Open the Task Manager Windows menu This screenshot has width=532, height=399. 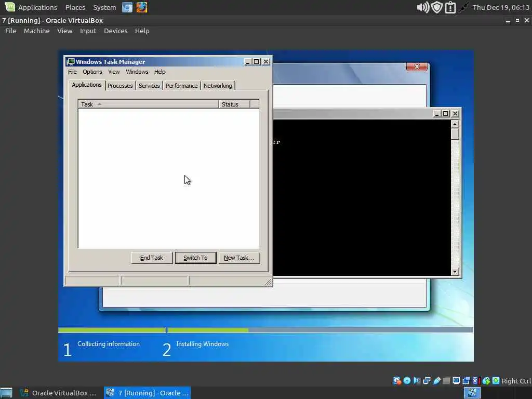[x=137, y=72]
